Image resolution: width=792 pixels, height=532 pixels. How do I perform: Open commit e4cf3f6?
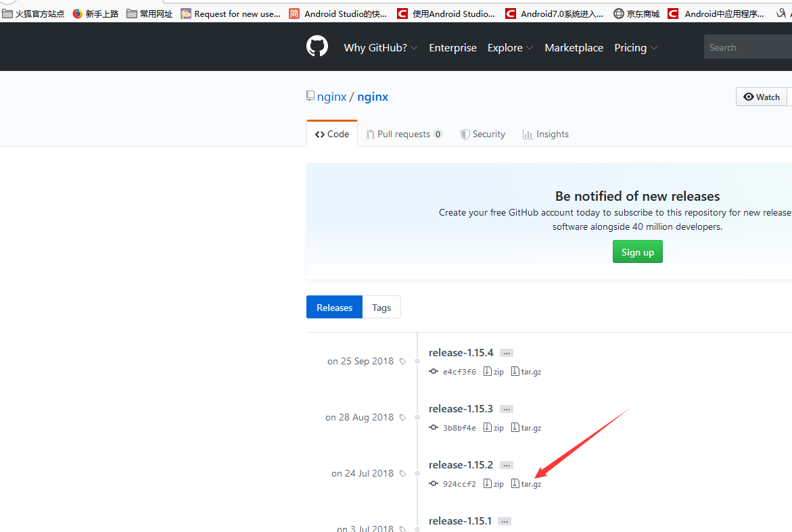tap(459, 372)
